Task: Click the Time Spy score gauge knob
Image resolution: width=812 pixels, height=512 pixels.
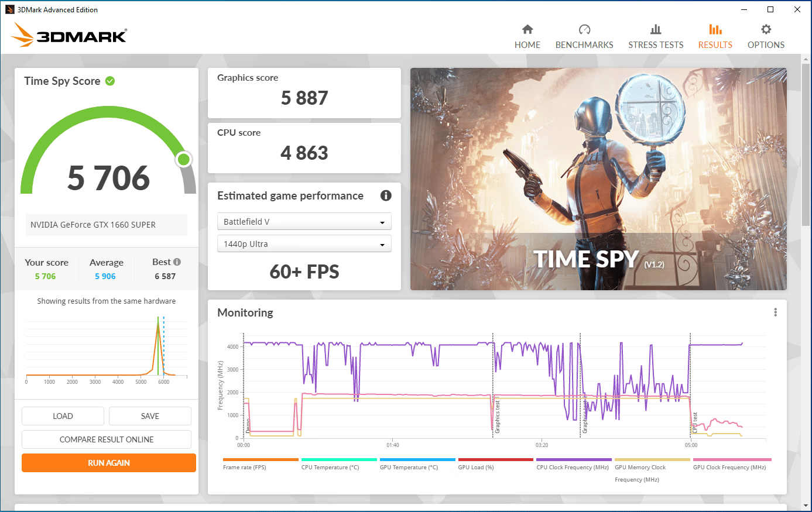Action: coord(184,159)
